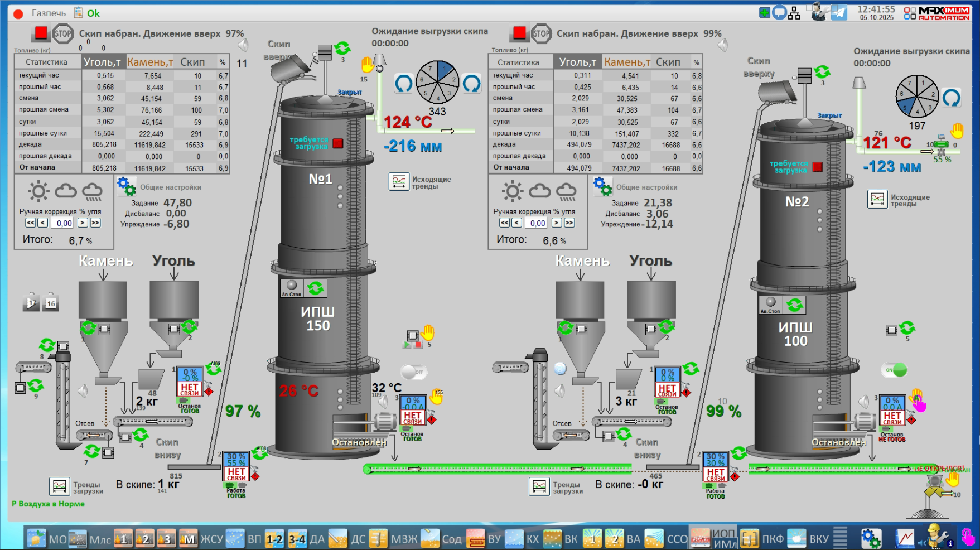The image size is (980, 550).
Task: Increase kiln №2 coal correction with >> arrow
Action: (569, 223)
